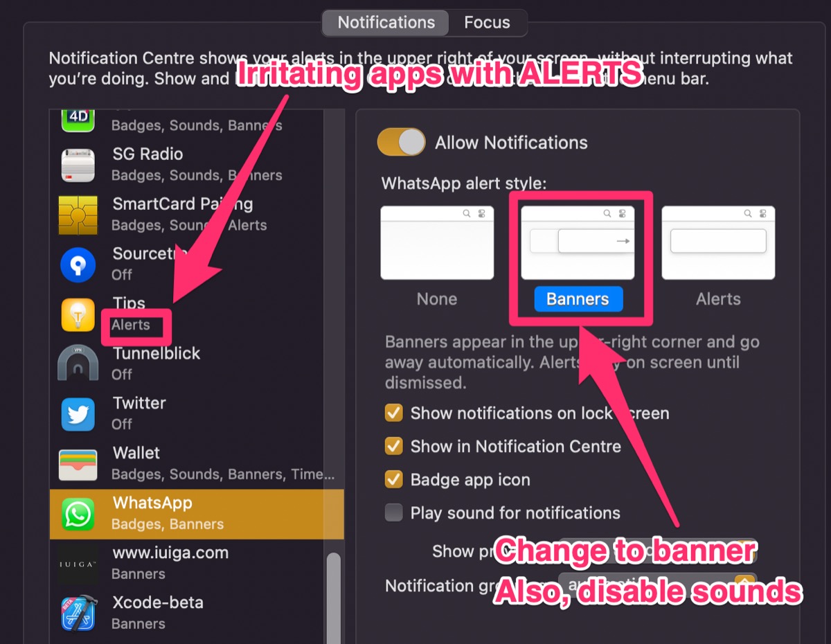Enable Play sound for notifications
This screenshot has width=831, height=644.
pos(394,513)
